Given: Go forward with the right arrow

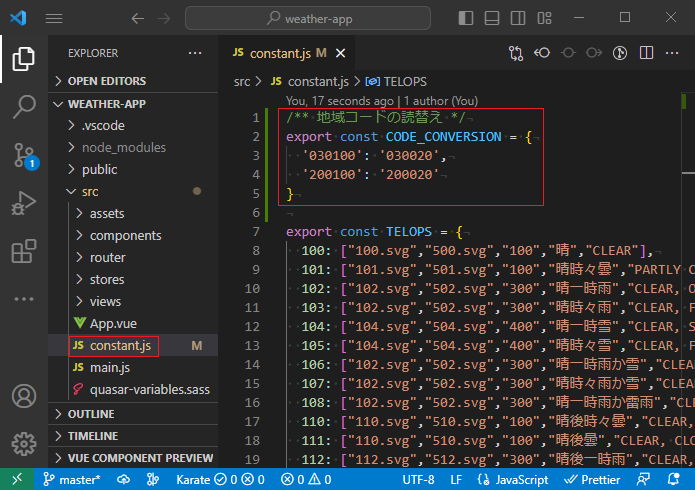Looking at the screenshot, I should 164,18.
